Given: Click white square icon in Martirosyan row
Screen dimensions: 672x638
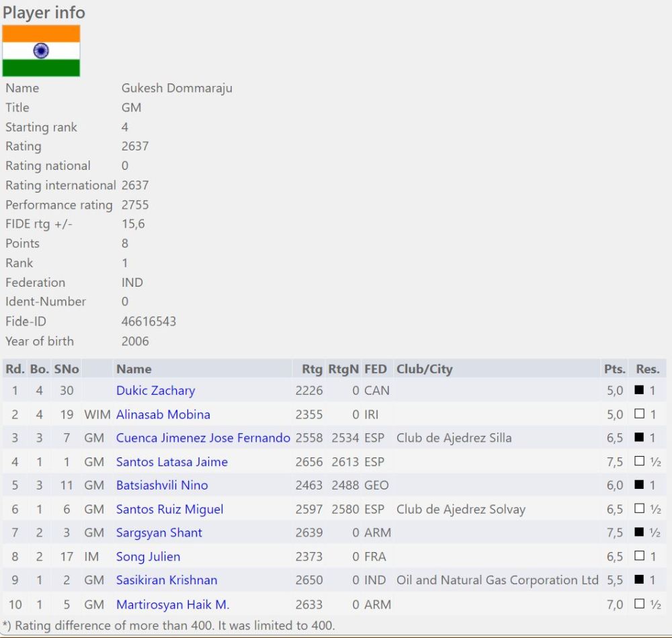Looking at the screenshot, I should pyautogui.click(x=639, y=604).
